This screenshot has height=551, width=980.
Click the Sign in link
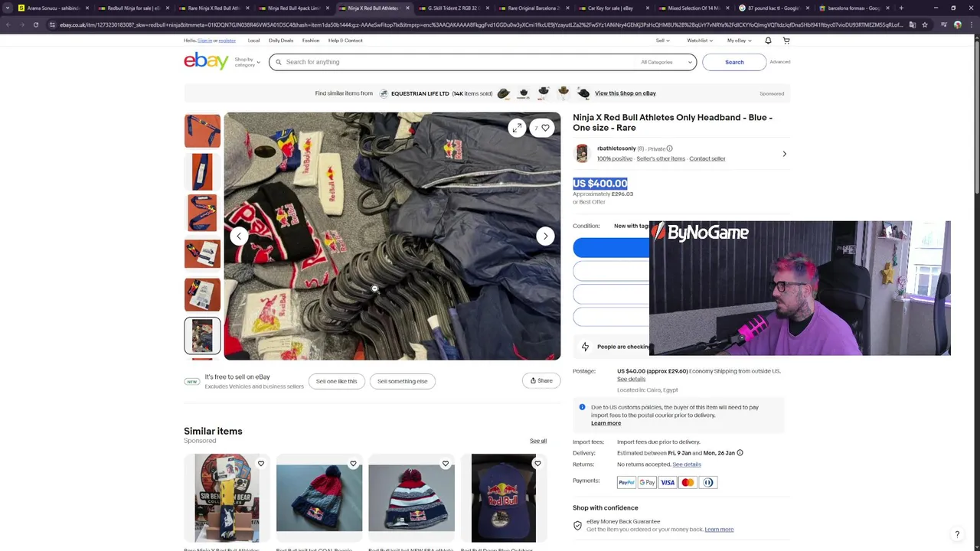tap(204, 41)
